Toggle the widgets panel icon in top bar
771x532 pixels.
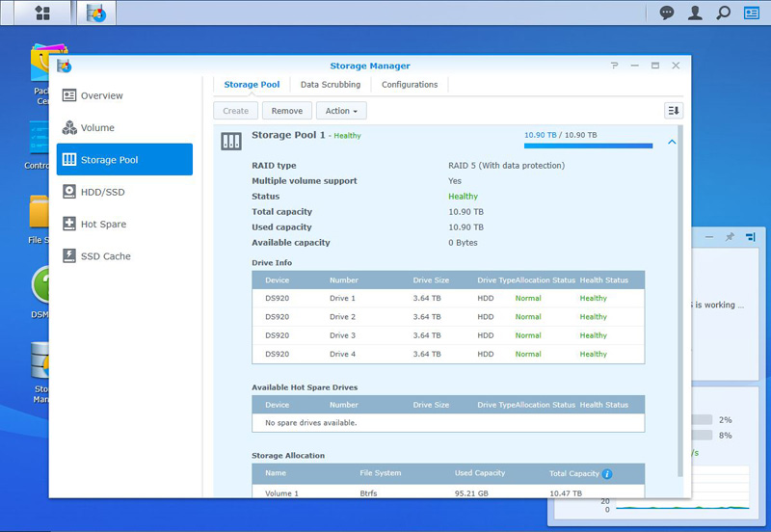[752, 13]
